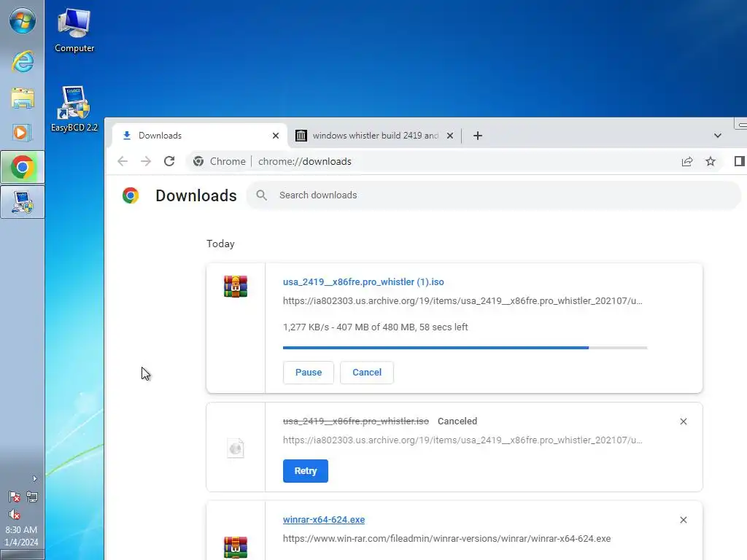Click the search magnifier icon
The width and height of the screenshot is (747, 560).
(x=261, y=195)
